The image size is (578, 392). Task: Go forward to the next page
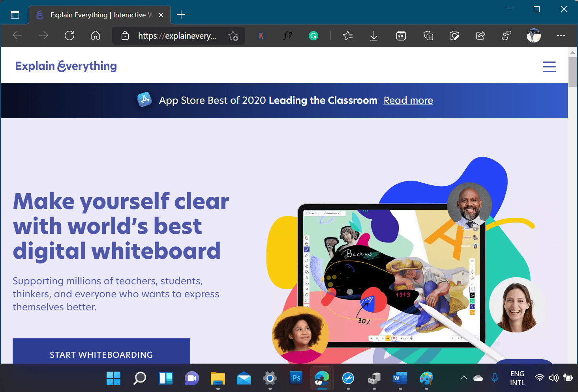[43, 35]
